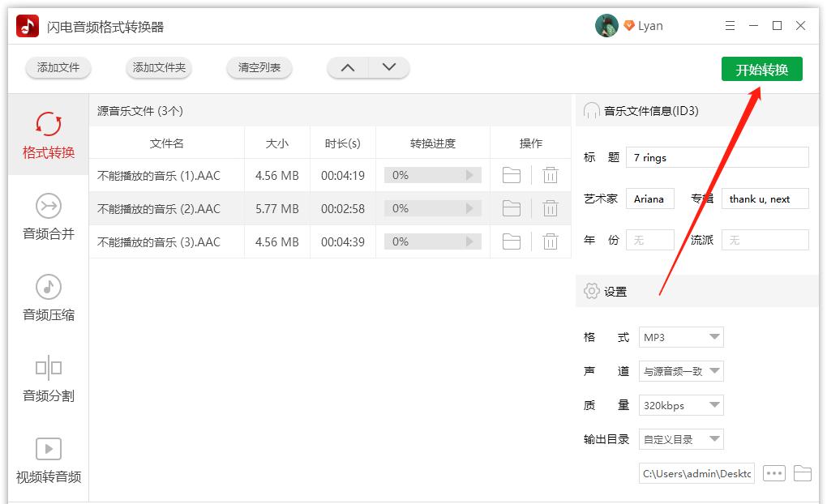Edit the 标题 field containing 7 rings
Image resolution: width=827 pixels, height=504 pixels.
[717, 157]
